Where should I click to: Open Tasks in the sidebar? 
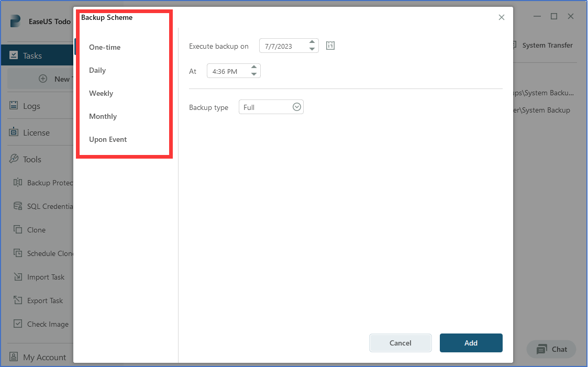[x=37, y=55]
